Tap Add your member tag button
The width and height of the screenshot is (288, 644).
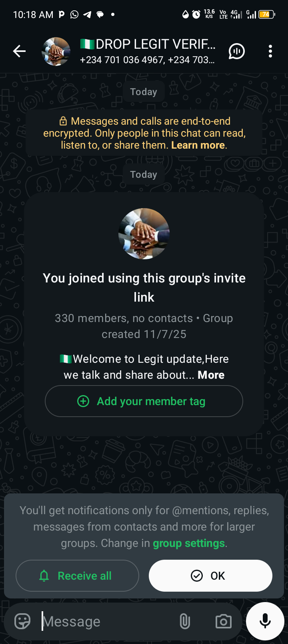coord(144,401)
